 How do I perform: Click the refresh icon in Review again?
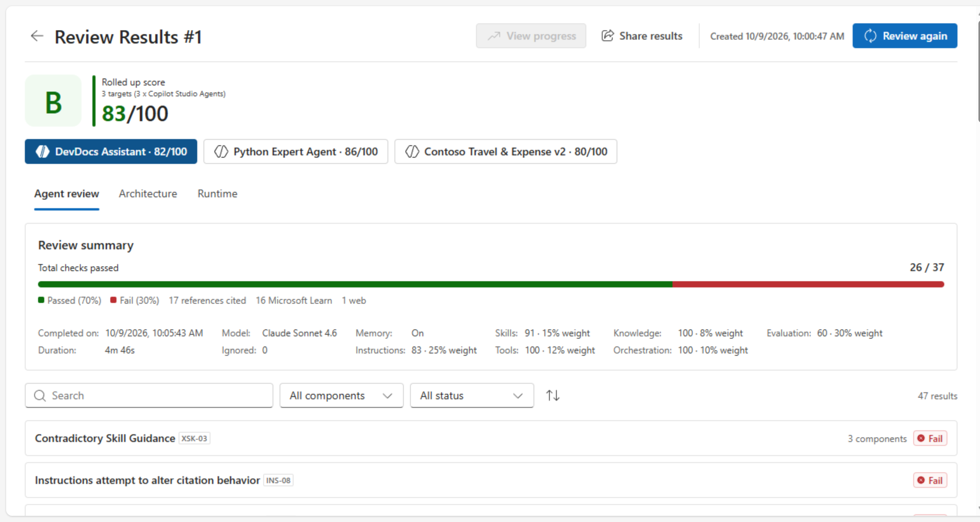point(870,36)
